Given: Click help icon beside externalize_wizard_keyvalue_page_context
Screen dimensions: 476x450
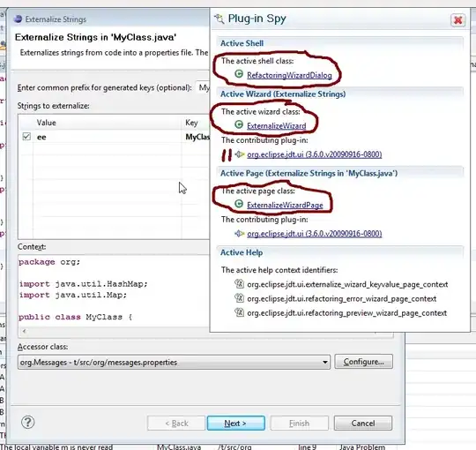Looking at the screenshot, I should coord(239,284).
